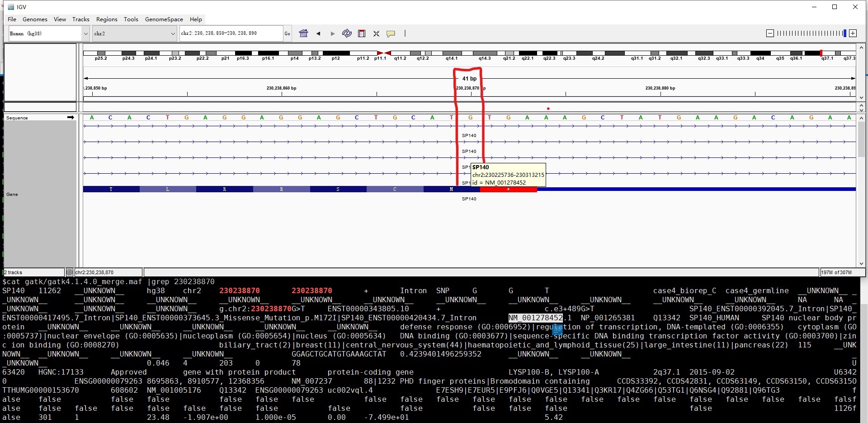This screenshot has height=423, width=868.
Task: Click the centromere between p11.1 and q11.2
Action: [x=383, y=53]
